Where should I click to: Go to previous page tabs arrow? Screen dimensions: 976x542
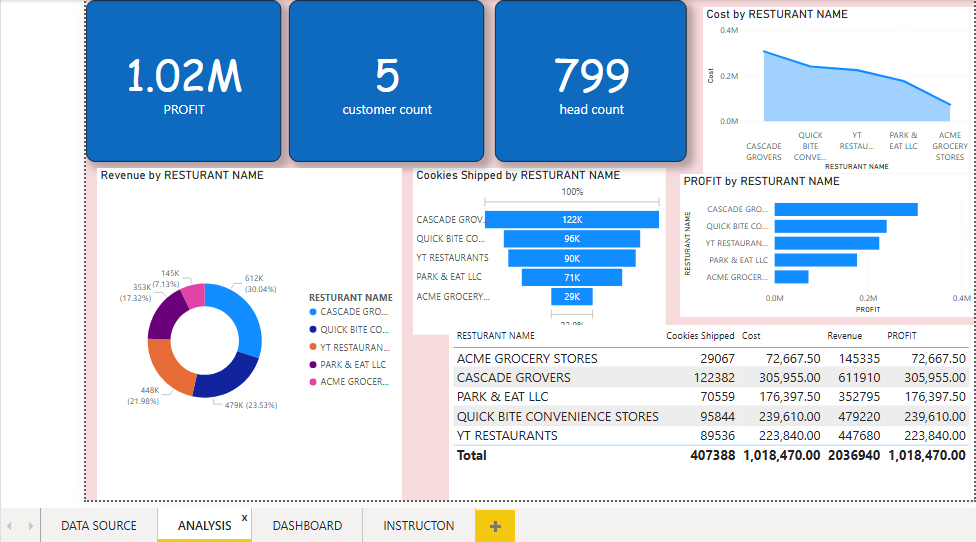(9, 526)
